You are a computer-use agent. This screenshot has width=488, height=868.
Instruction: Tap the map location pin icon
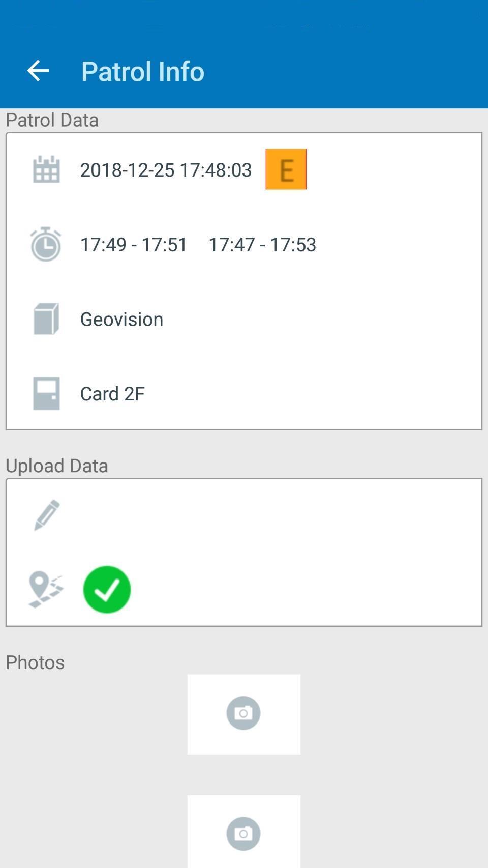click(46, 589)
